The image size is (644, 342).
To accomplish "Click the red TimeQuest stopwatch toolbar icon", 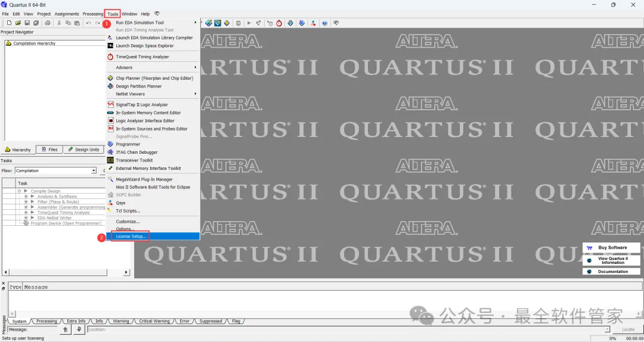I will 279,23.
